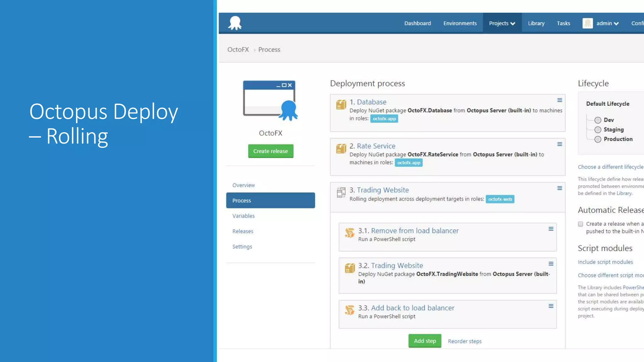This screenshot has height=362, width=644.
Task: Click the Default Lifecycle heading
Action: 608,104
